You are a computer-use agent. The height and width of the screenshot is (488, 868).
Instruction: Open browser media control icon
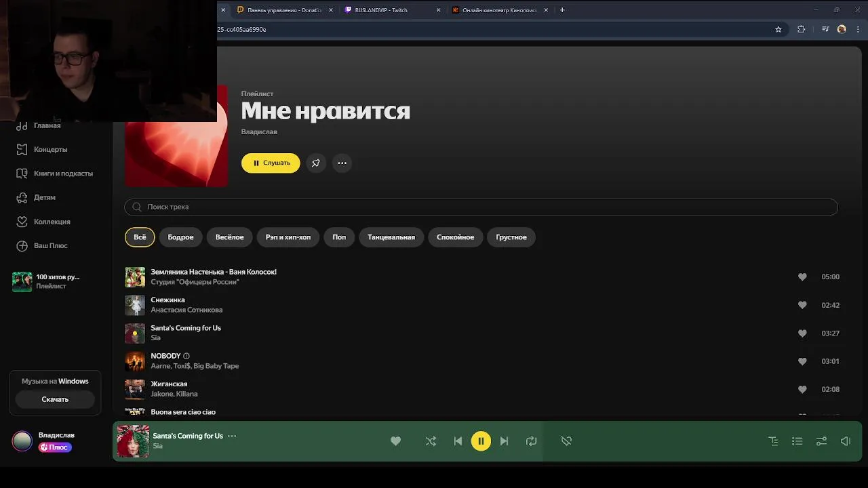(825, 29)
